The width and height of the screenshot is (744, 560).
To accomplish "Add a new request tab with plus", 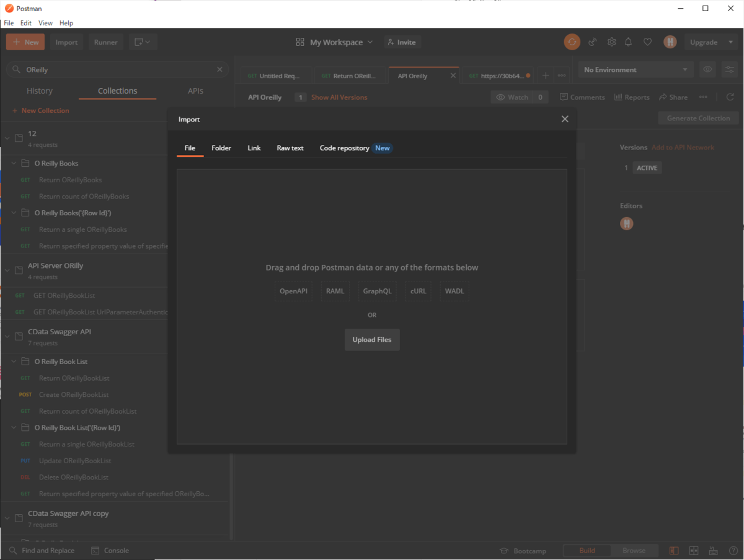I will (x=546, y=76).
